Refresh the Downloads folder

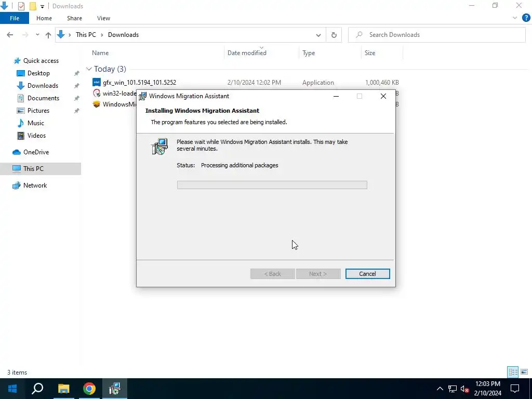click(334, 35)
